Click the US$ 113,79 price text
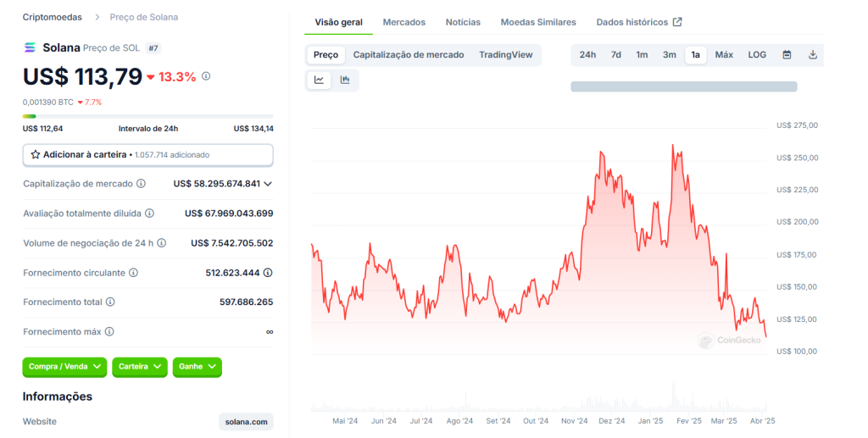Image resolution: width=868 pixels, height=438 pixels. coord(82,76)
